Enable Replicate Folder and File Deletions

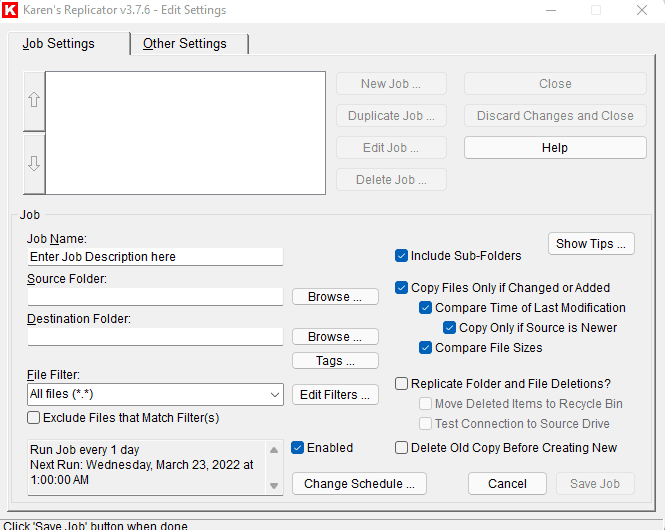(401, 384)
